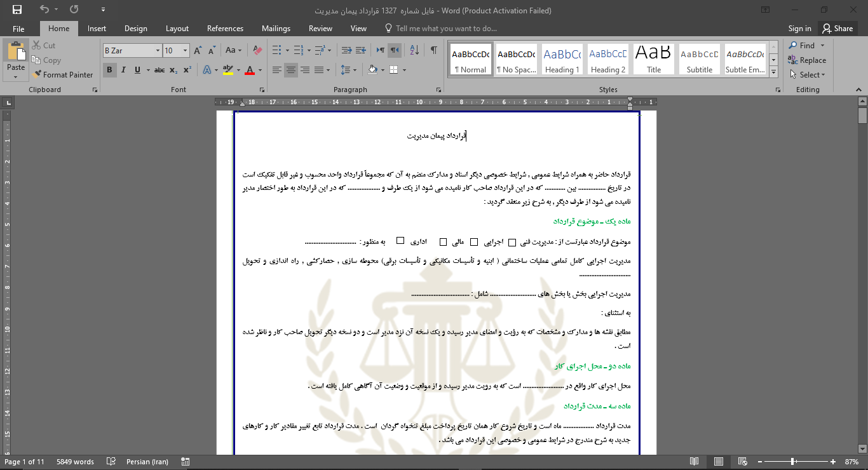Check the box beside مالی
This screenshot has width=868, height=470.
443,242
